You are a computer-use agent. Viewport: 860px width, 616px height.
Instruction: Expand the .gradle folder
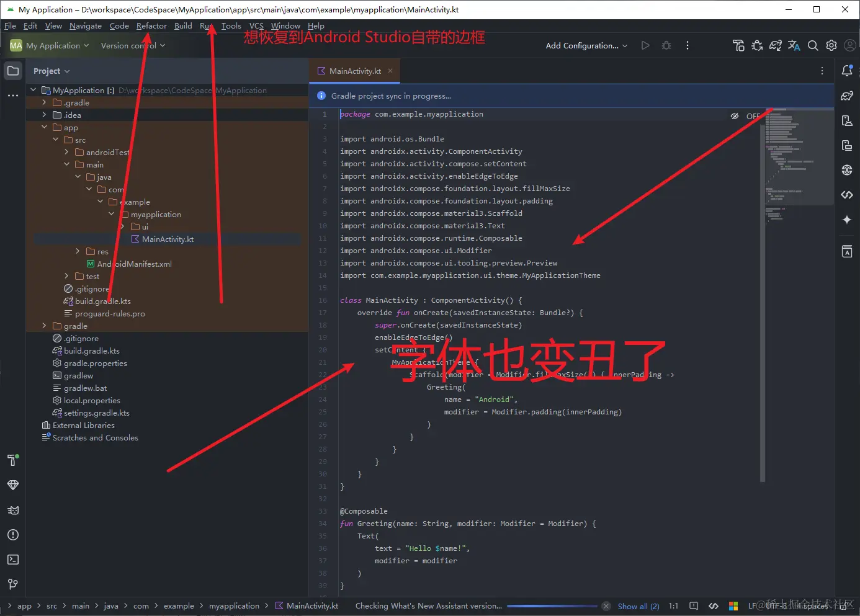45,102
